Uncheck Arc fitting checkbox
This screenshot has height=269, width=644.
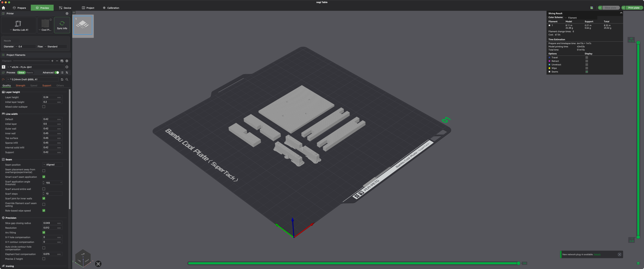[44, 233]
